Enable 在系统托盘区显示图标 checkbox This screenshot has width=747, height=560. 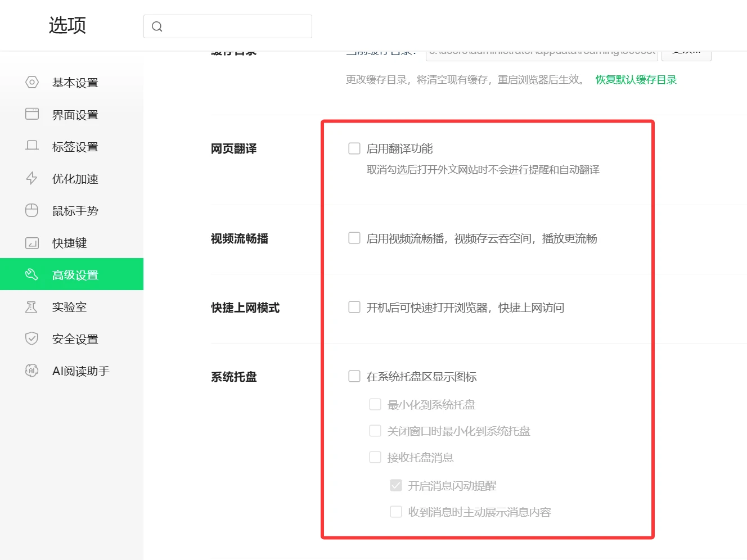tap(354, 376)
